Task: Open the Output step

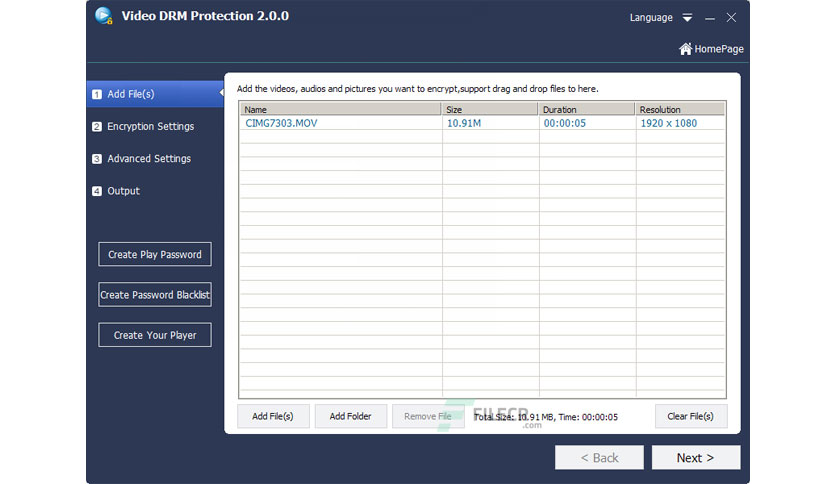Action: coord(123,191)
